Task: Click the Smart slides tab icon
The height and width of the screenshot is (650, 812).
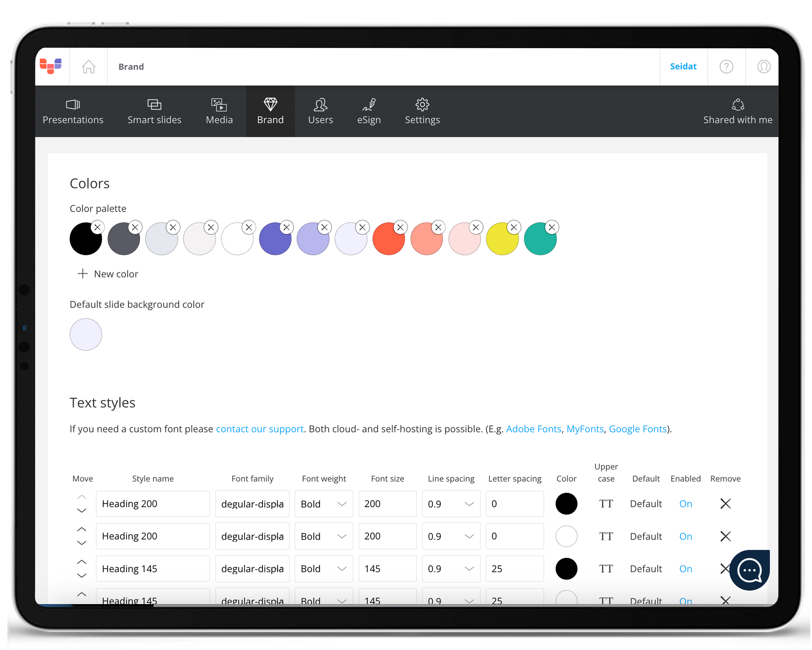Action: click(154, 104)
